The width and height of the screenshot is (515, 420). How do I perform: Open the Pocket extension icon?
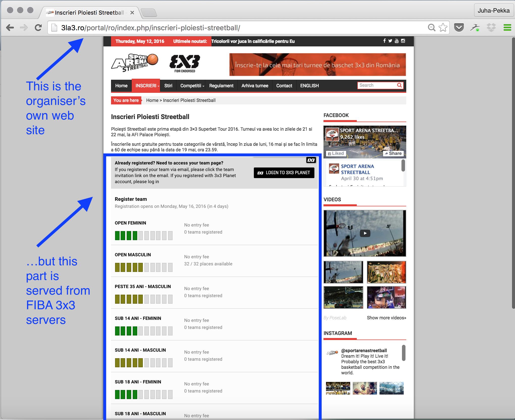click(459, 27)
